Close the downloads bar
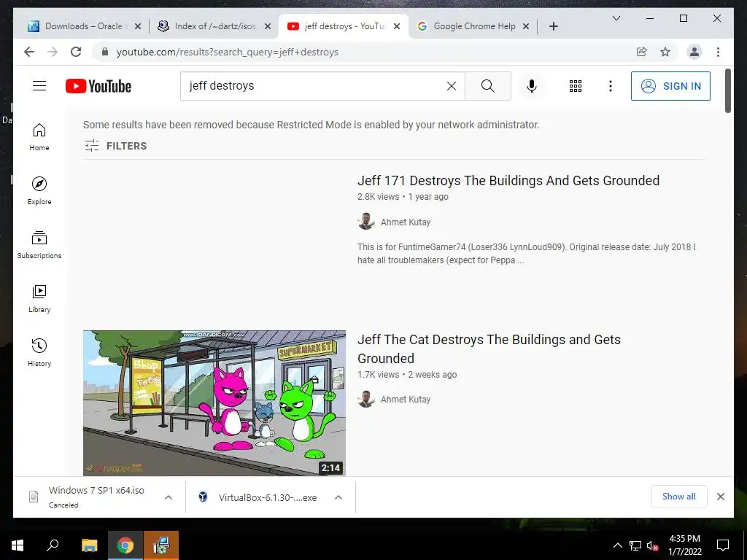Viewport: 747px width, 560px height. pos(720,497)
